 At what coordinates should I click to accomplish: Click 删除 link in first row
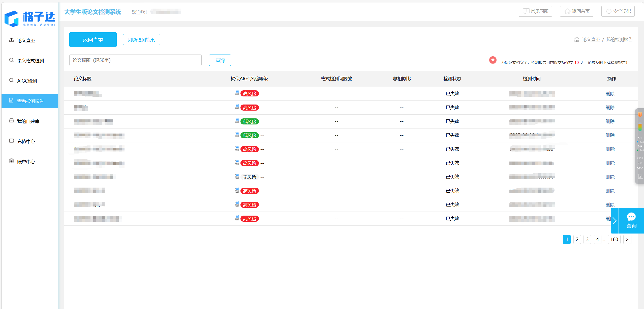pyautogui.click(x=610, y=94)
